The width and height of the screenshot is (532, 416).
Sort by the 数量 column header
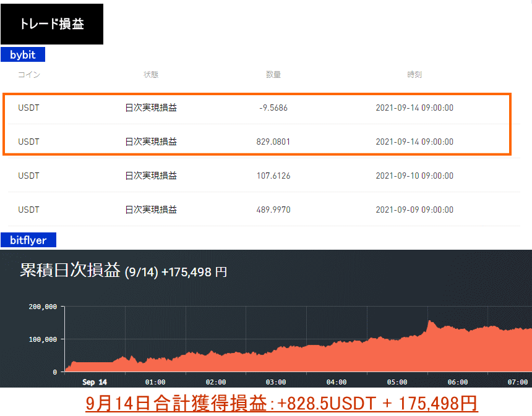273,75
